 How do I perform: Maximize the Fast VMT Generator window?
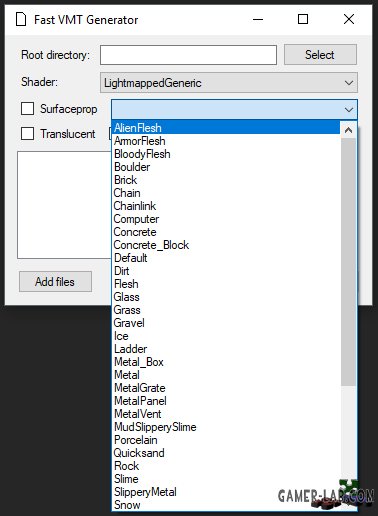pyautogui.click(x=303, y=19)
